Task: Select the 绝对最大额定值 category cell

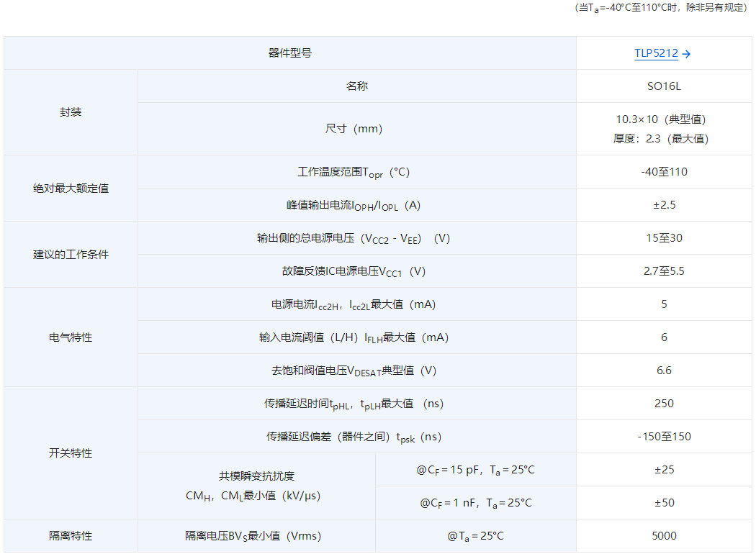Action: [x=71, y=189]
